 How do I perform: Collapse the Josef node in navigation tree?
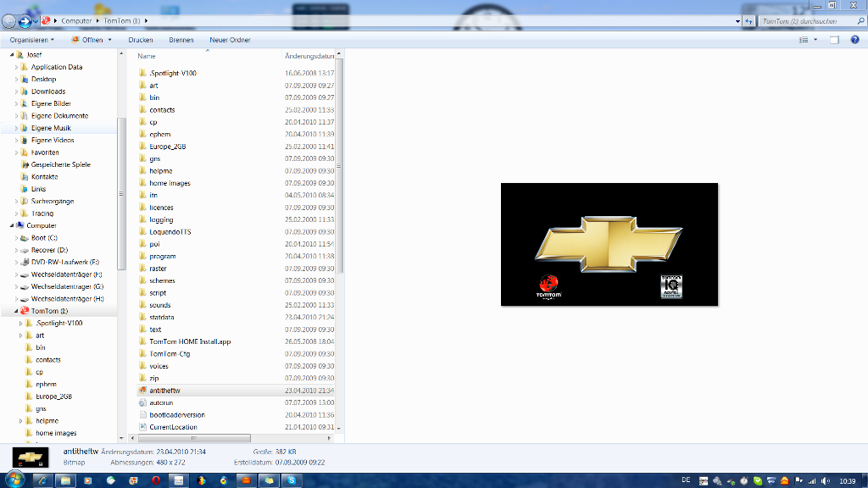12,55
